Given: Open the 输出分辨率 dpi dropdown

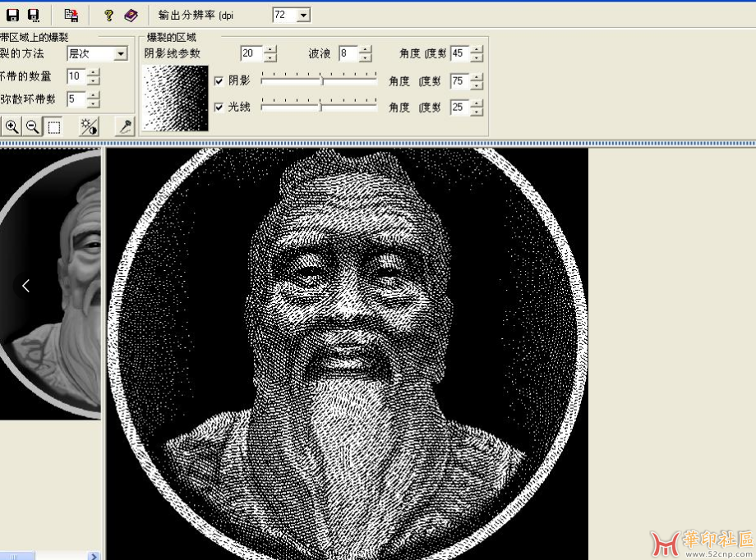Looking at the screenshot, I should [x=303, y=15].
